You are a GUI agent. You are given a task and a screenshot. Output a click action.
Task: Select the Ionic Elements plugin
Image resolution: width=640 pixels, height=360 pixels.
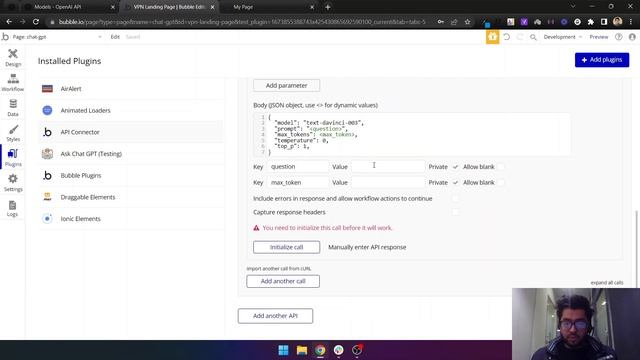(x=131, y=218)
